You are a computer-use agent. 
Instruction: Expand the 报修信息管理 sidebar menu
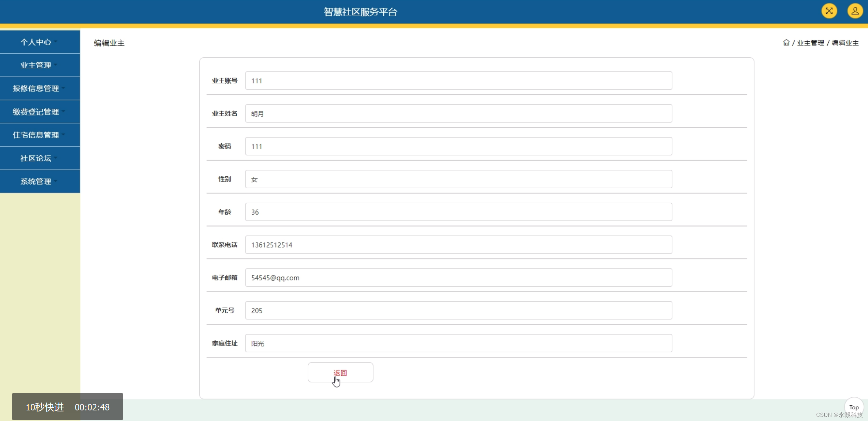(40, 89)
